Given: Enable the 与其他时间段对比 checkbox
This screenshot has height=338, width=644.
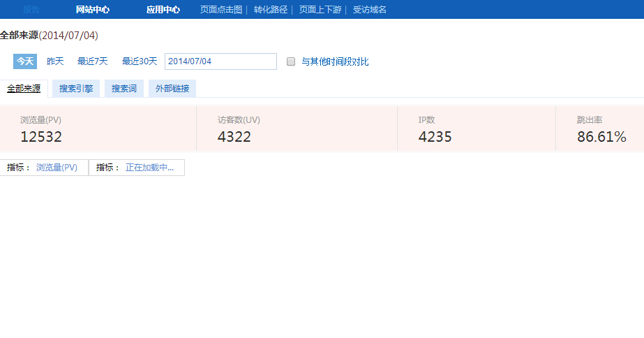Looking at the screenshot, I should click(292, 61).
